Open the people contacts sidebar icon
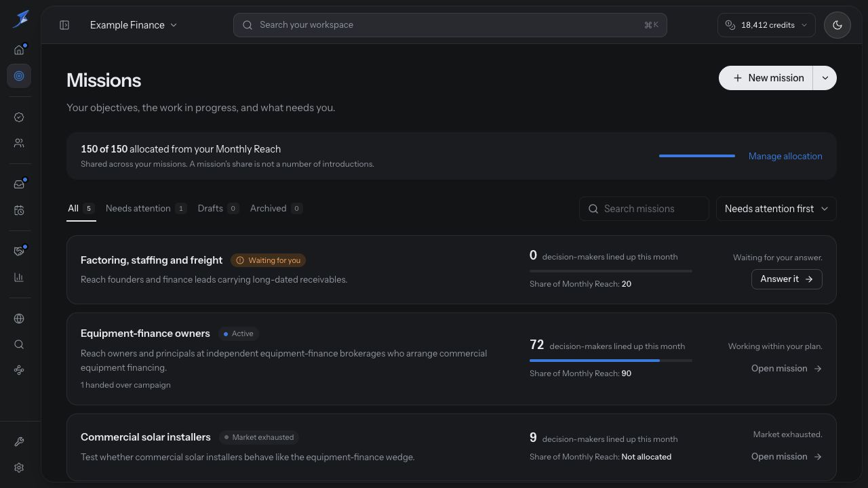868x488 pixels. pos(19,143)
